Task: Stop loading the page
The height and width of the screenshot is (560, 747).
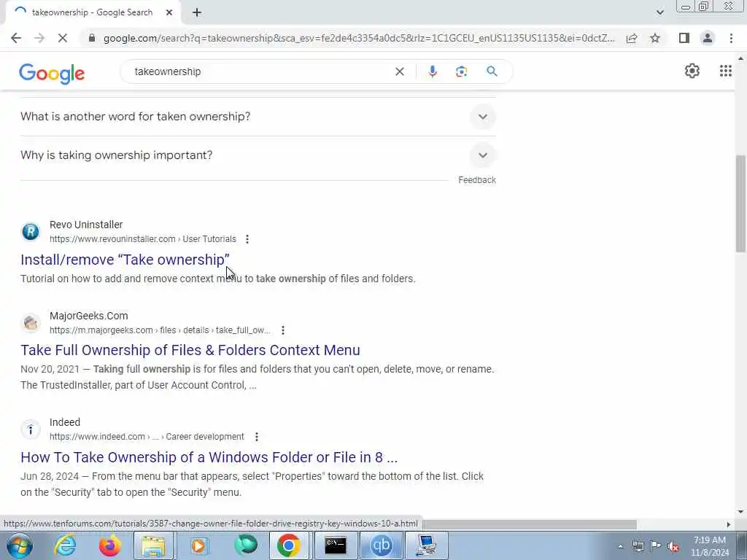Action: point(63,38)
